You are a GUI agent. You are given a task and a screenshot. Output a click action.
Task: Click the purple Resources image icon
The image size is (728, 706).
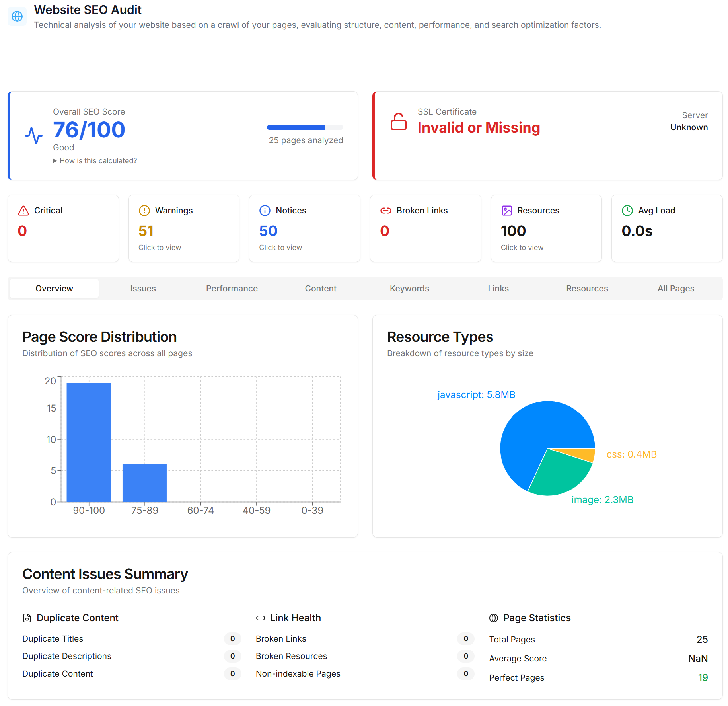(506, 211)
